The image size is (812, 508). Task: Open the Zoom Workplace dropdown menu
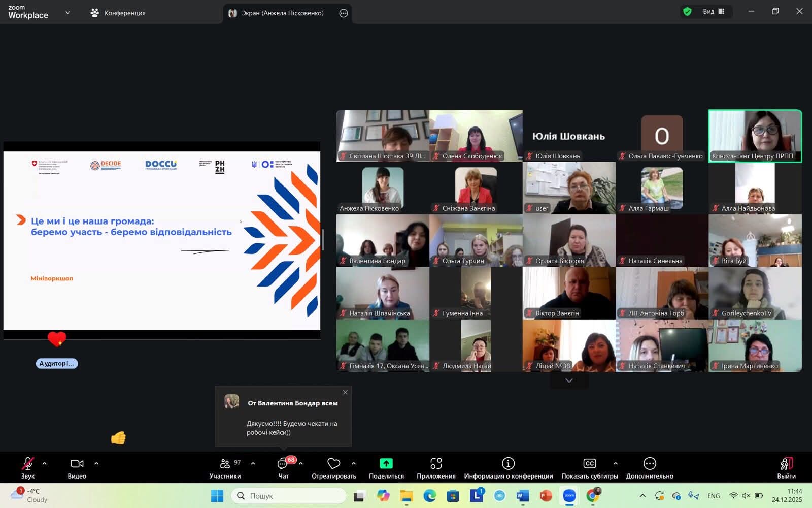pos(67,13)
